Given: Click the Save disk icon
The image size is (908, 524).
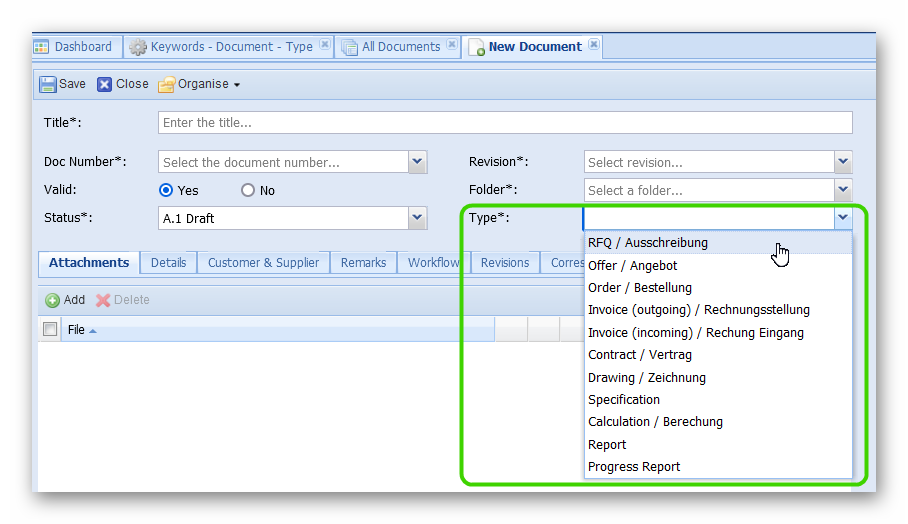Looking at the screenshot, I should [47, 85].
